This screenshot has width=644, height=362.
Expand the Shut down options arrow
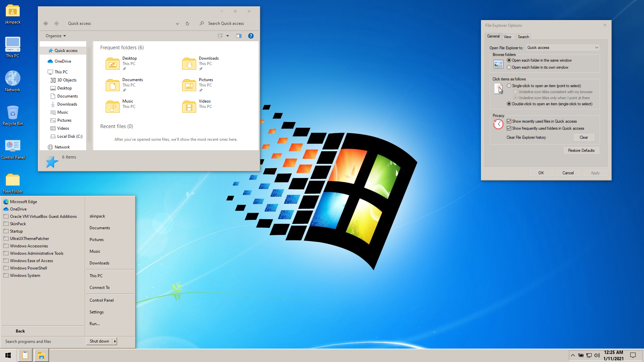coord(115,341)
